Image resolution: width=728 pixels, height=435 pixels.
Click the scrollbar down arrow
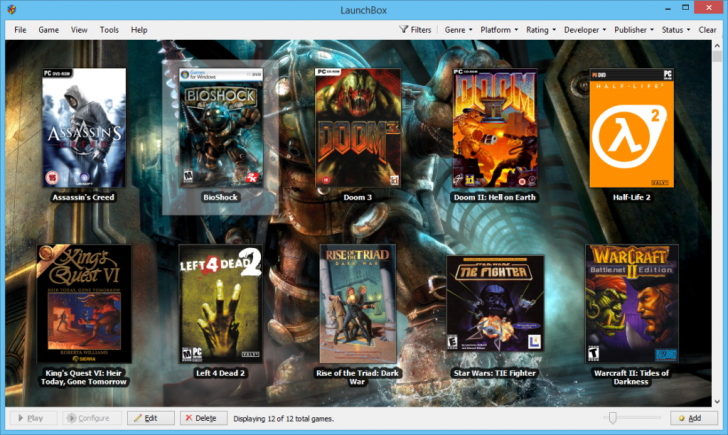click(717, 402)
